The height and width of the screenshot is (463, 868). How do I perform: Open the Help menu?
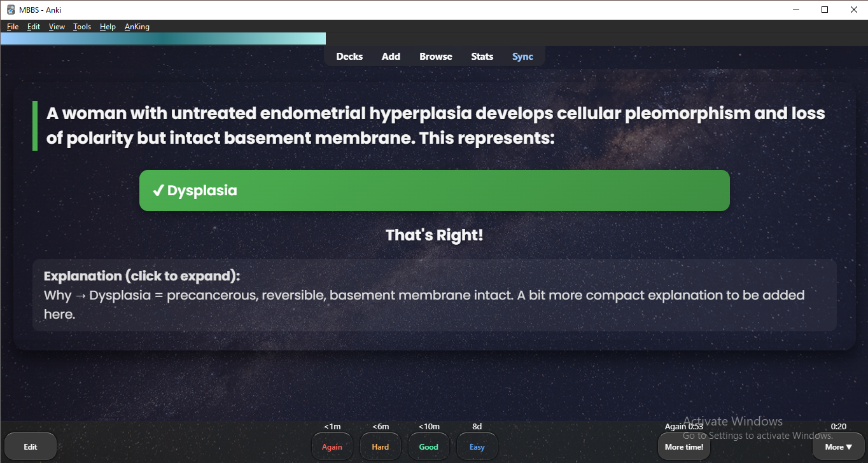point(108,27)
